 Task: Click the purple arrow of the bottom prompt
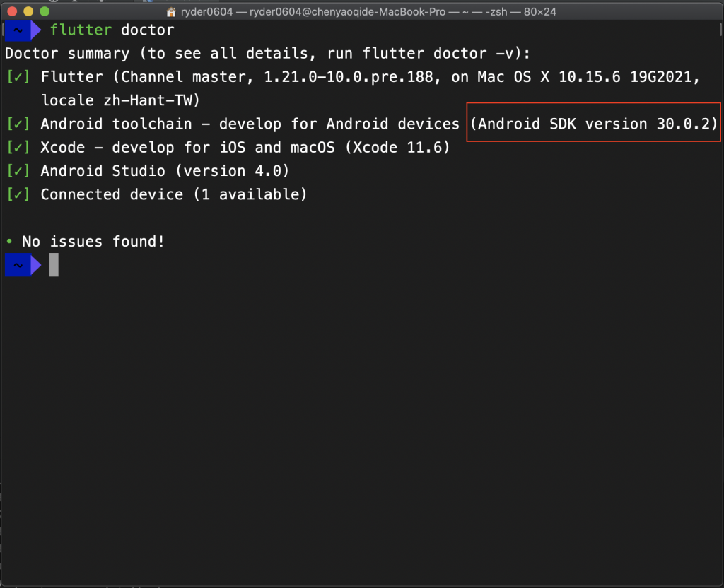pos(36,266)
